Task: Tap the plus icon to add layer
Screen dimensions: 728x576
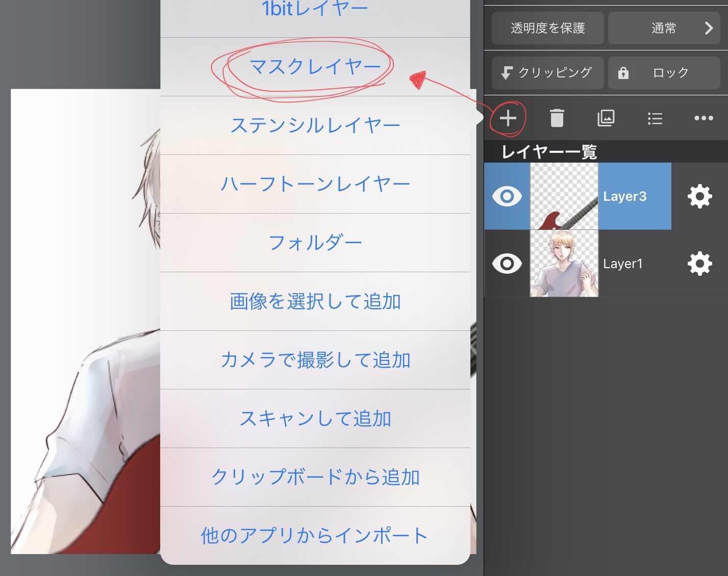Action: (508, 118)
